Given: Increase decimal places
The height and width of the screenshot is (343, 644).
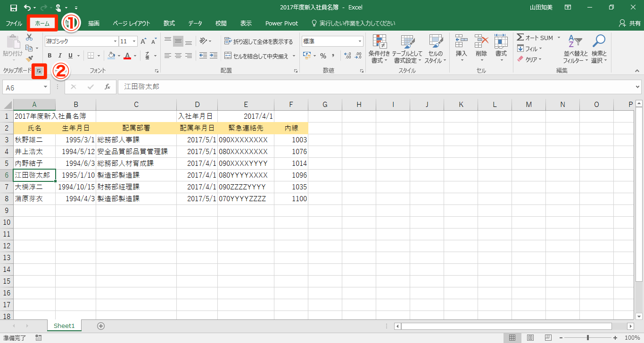Looking at the screenshot, I should [348, 56].
